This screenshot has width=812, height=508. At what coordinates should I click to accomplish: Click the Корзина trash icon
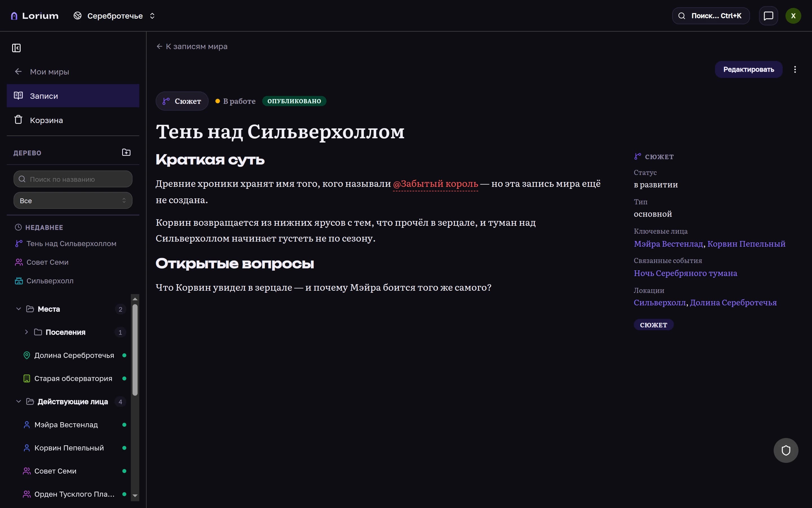pyautogui.click(x=18, y=120)
